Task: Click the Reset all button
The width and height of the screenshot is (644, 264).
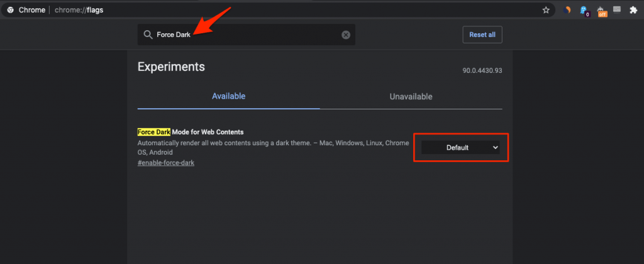Action: 482,35
